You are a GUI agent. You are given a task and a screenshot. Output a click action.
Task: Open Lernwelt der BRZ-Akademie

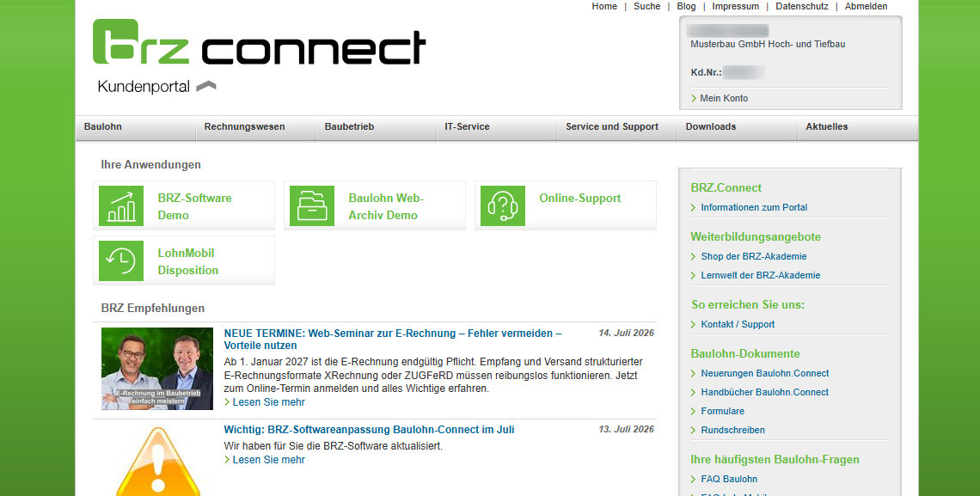[x=761, y=275]
